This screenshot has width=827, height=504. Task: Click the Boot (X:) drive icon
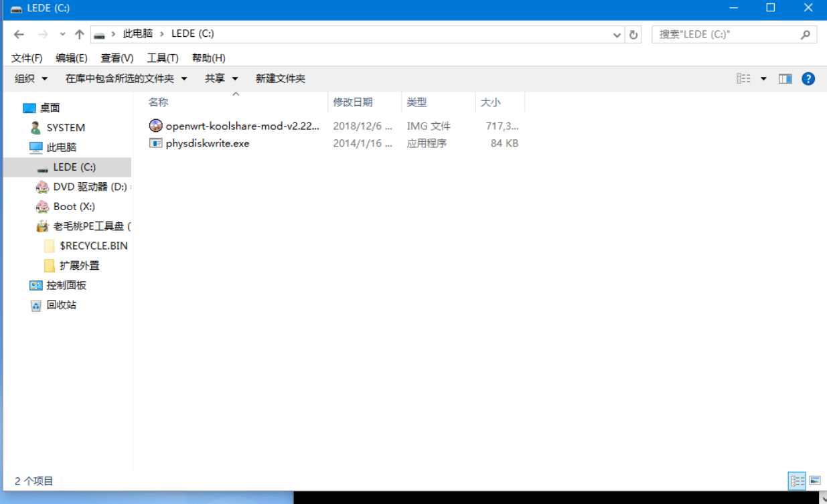pyautogui.click(x=42, y=207)
